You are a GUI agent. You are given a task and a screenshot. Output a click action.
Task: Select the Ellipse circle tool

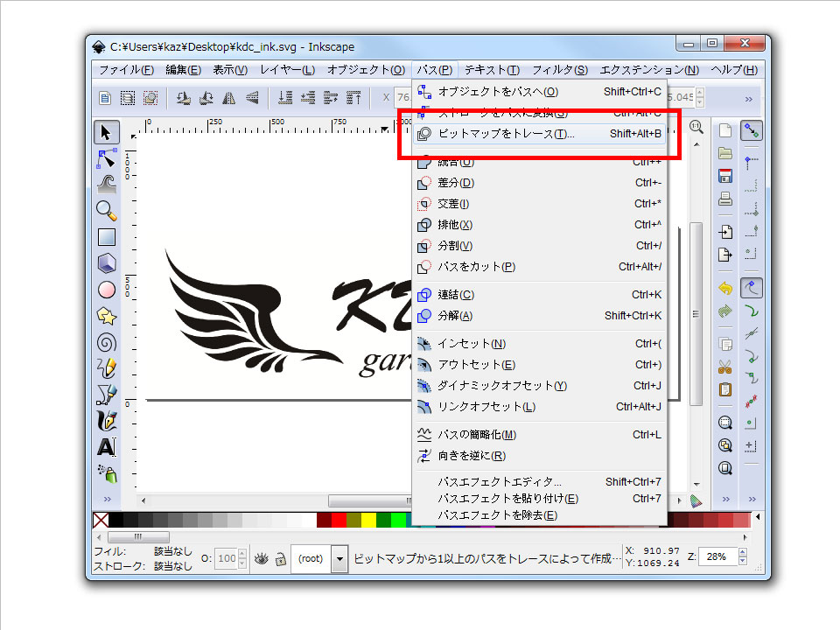(106, 290)
